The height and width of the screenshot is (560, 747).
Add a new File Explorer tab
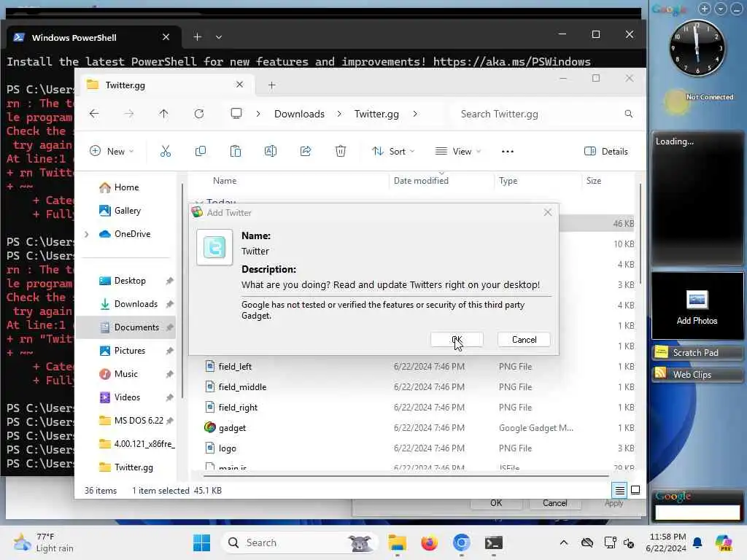(271, 85)
